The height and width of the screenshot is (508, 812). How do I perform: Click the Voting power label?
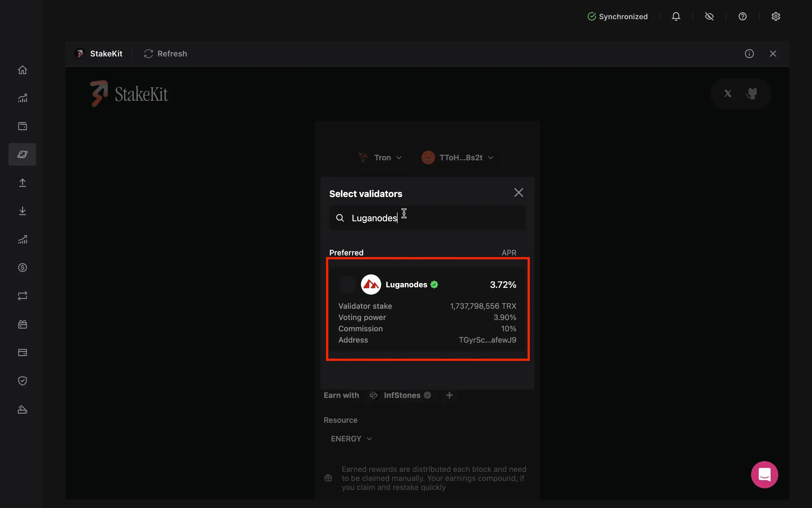362,317
